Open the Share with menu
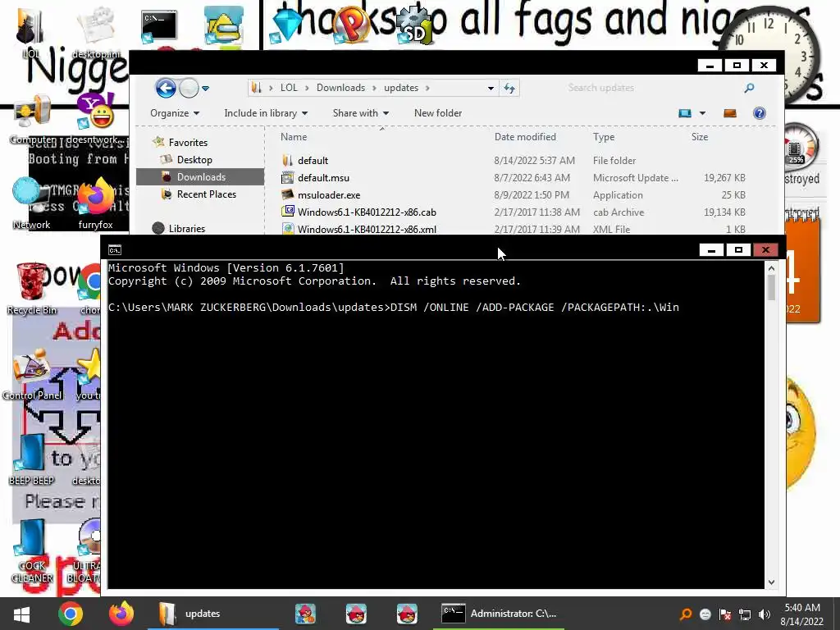This screenshot has width=840, height=630. pos(361,113)
